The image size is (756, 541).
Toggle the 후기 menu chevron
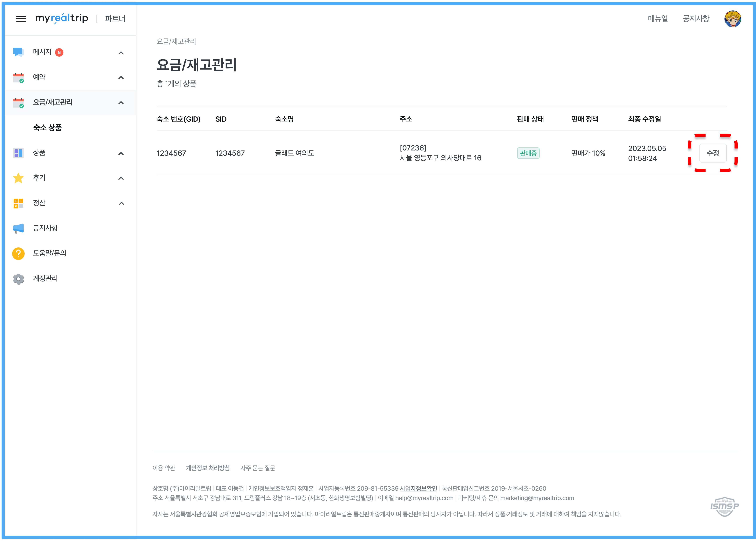tap(121, 178)
